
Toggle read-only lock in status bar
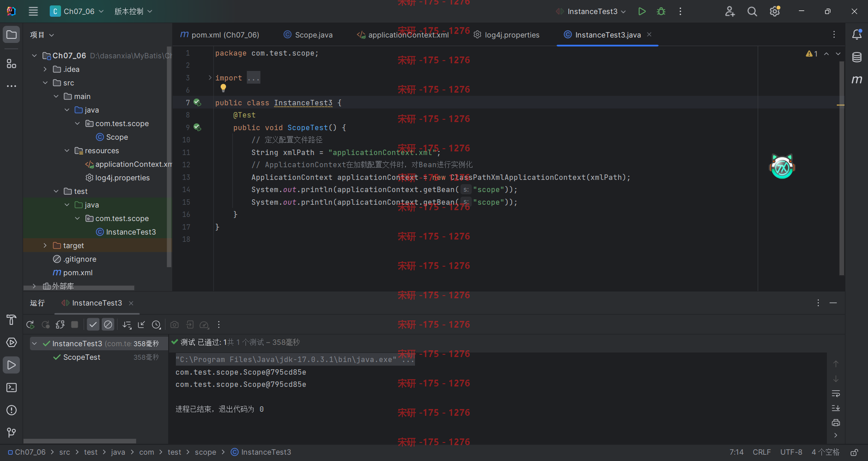point(854,452)
